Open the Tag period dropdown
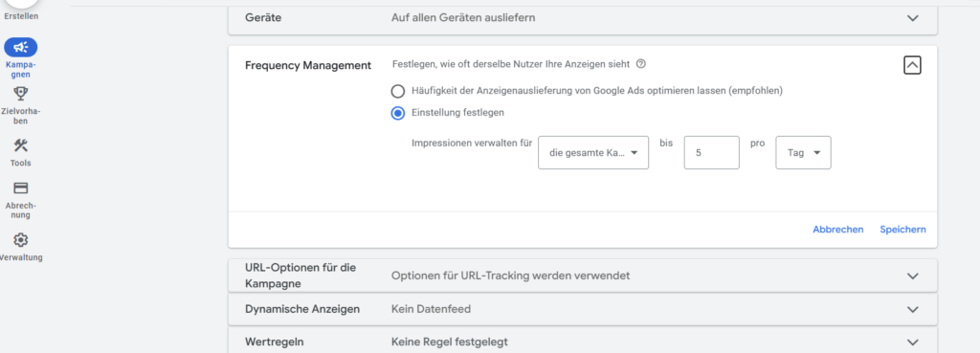 pyautogui.click(x=803, y=152)
